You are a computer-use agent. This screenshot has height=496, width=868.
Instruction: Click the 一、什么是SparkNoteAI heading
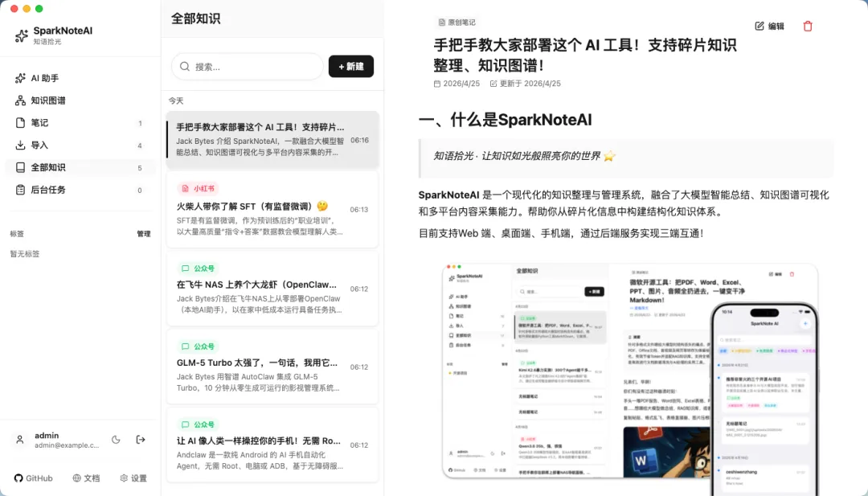point(505,120)
